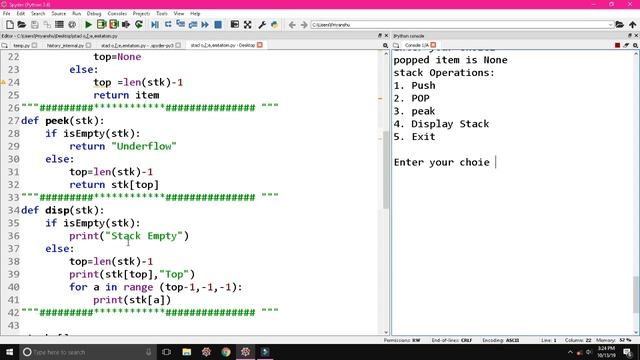Switch to the temp.py editor tab

pos(21,45)
